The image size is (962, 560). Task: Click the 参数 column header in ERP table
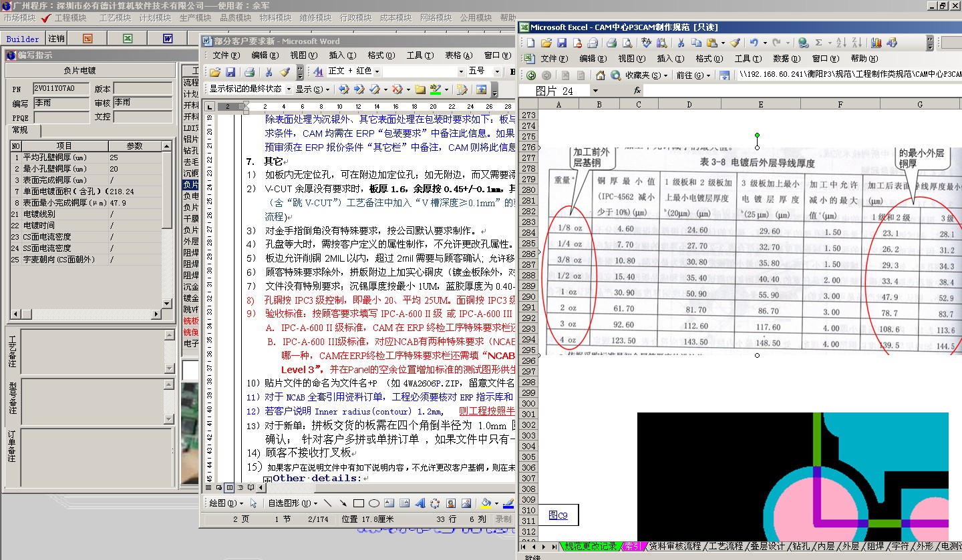click(134, 146)
